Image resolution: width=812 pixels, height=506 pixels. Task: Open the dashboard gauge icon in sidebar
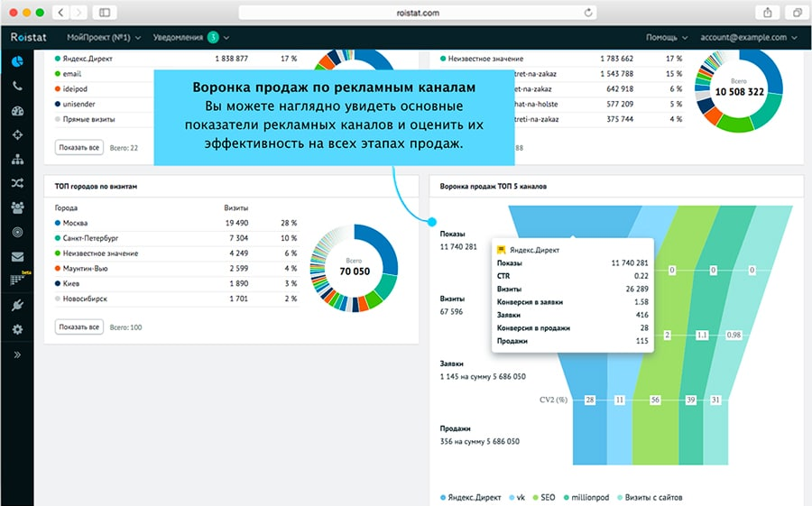(x=17, y=110)
